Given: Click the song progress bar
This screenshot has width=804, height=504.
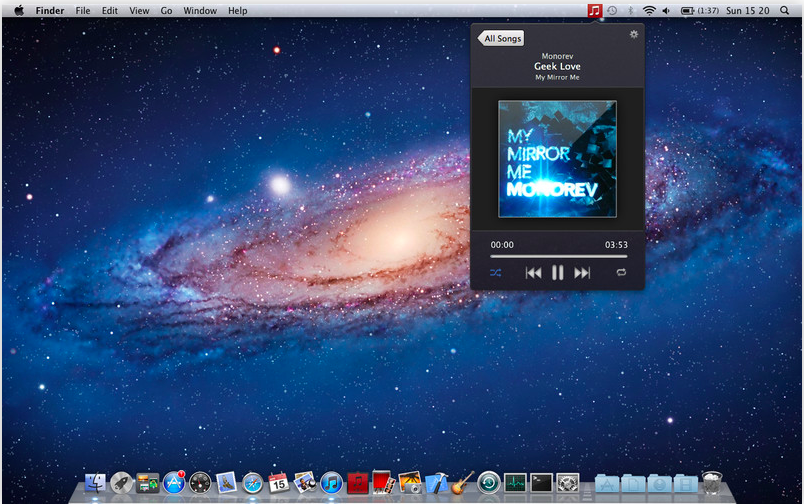Looking at the screenshot, I should [x=558, y=256].
